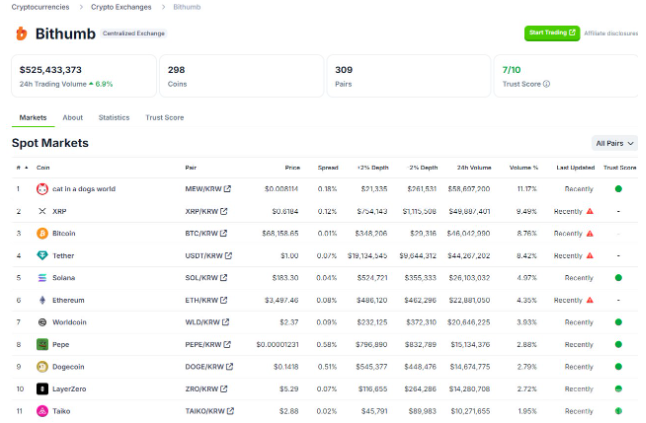This screenshot has width=646, height=423.
Task: Click the Pepe coin icon
Action: tap(42, 344)
